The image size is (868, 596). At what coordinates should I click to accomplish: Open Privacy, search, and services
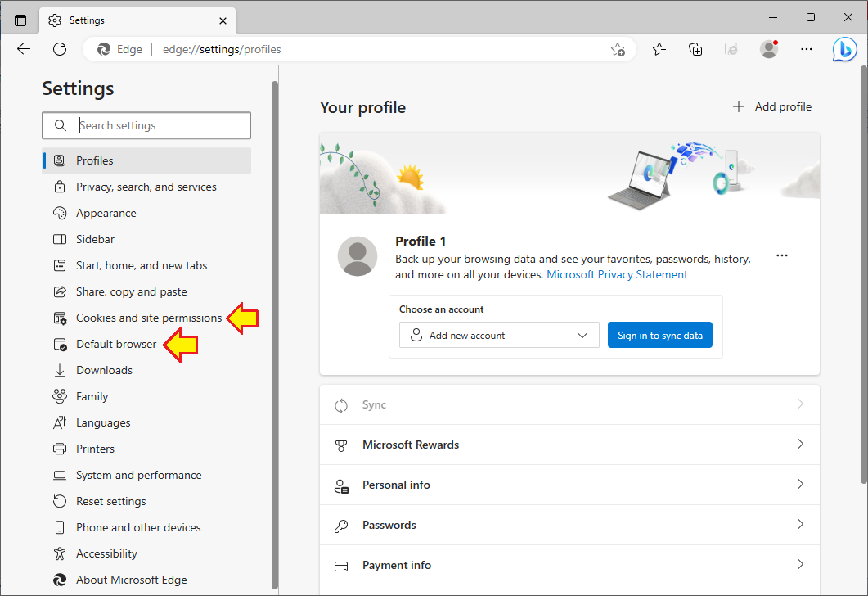pos(146,187)
